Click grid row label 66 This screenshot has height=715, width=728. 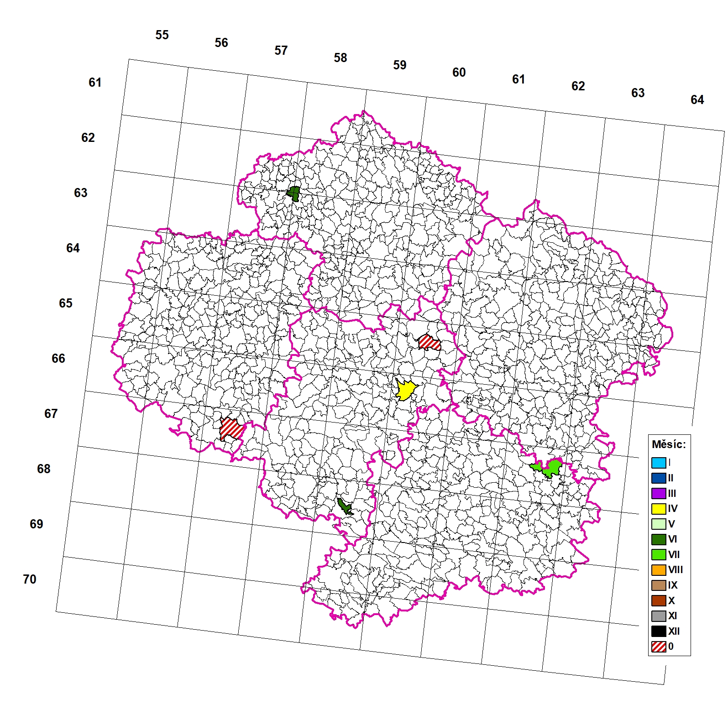(x=58, y=358)
